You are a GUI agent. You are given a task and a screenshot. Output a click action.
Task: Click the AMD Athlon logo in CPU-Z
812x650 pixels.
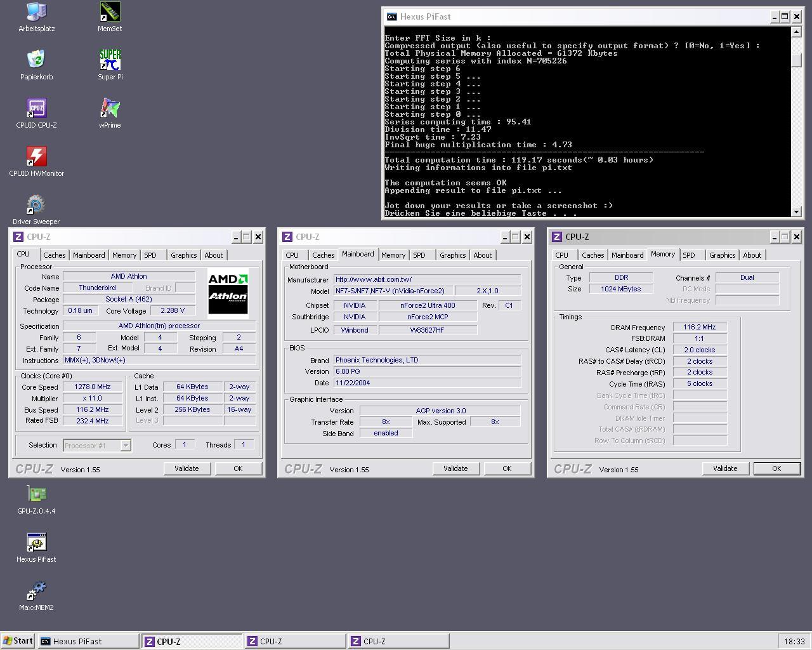click(x=228, y=293)
